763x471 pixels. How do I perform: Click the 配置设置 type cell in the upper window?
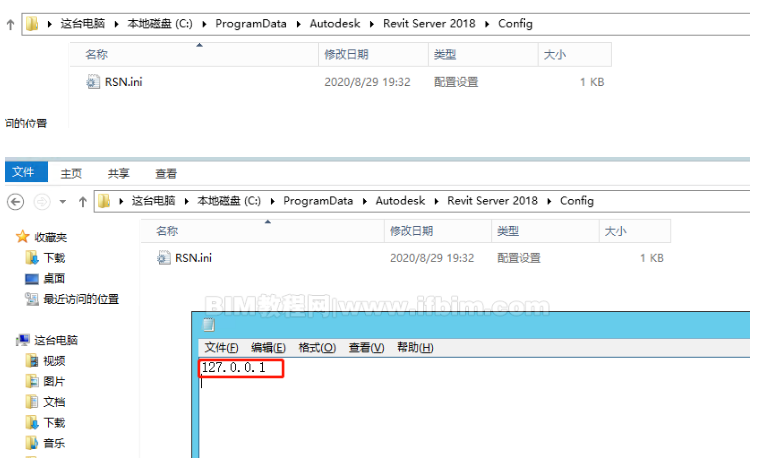[456, 82]
